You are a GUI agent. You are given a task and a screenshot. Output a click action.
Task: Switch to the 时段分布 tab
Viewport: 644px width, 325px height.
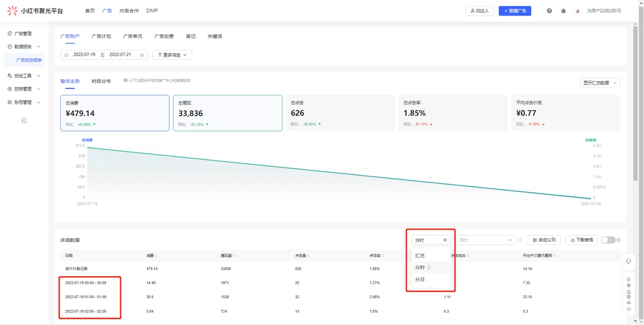tap(101, 81)
